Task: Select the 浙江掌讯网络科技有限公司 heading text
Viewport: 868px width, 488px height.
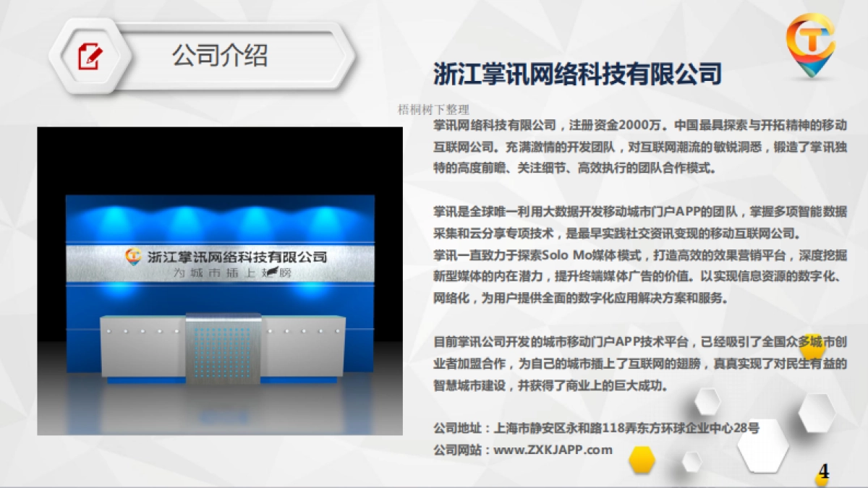Action: pos(576,72)
